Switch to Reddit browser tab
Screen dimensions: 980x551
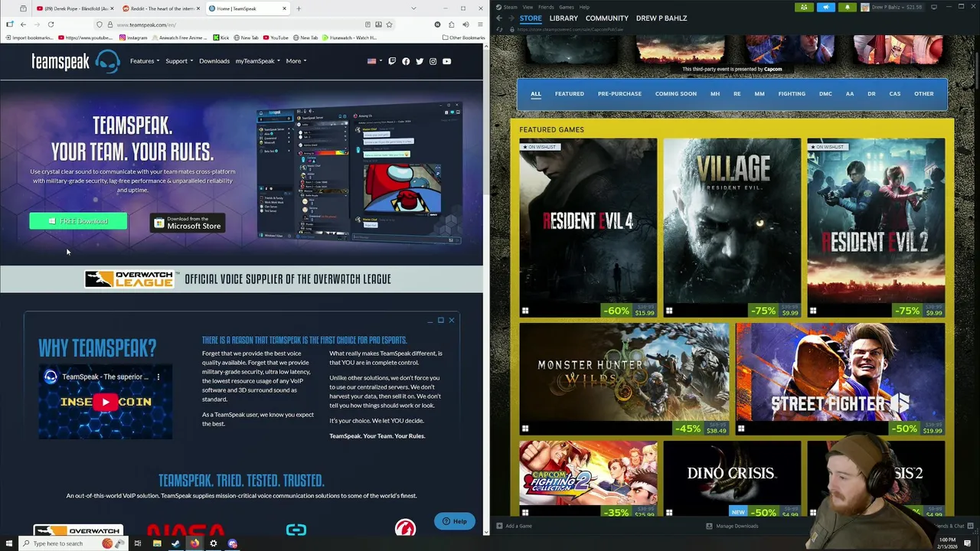coord(161,8)
